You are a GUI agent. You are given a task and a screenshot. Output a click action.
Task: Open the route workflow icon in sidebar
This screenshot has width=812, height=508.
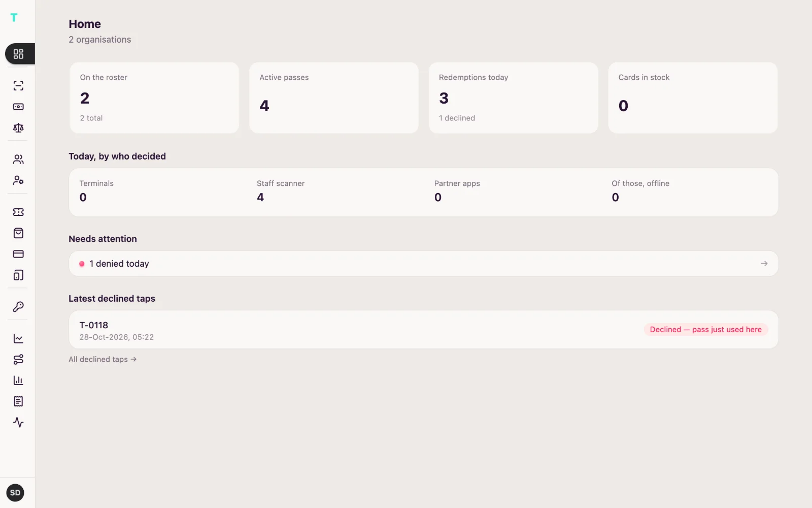coord(18,359)
